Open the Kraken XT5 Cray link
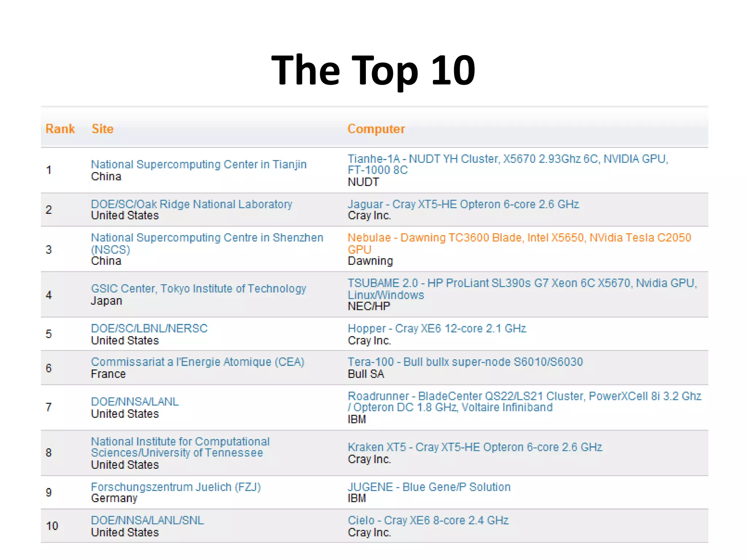This screenshot has width=747, height=560. [475, 447]
